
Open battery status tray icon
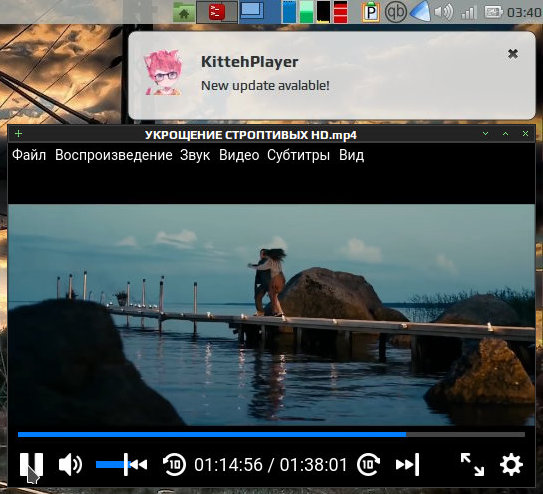(493, 12)
